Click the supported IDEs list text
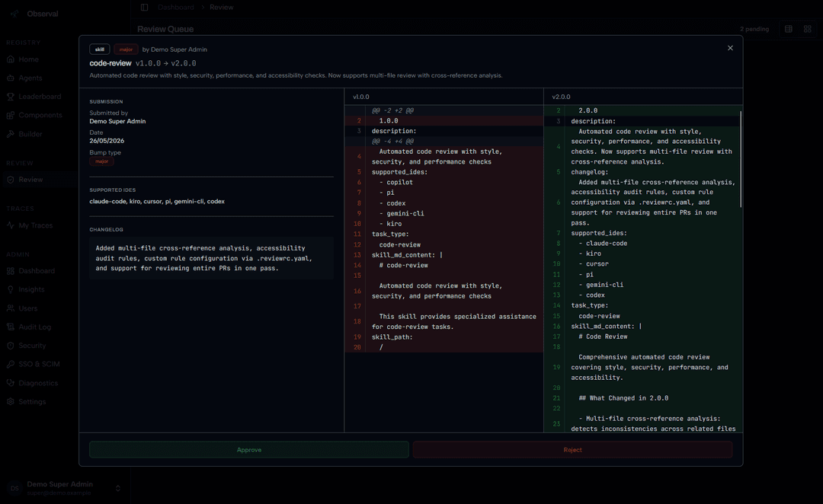Image resolution: width=823 pixels, height=504 pixels. click(x=157, y=202)
